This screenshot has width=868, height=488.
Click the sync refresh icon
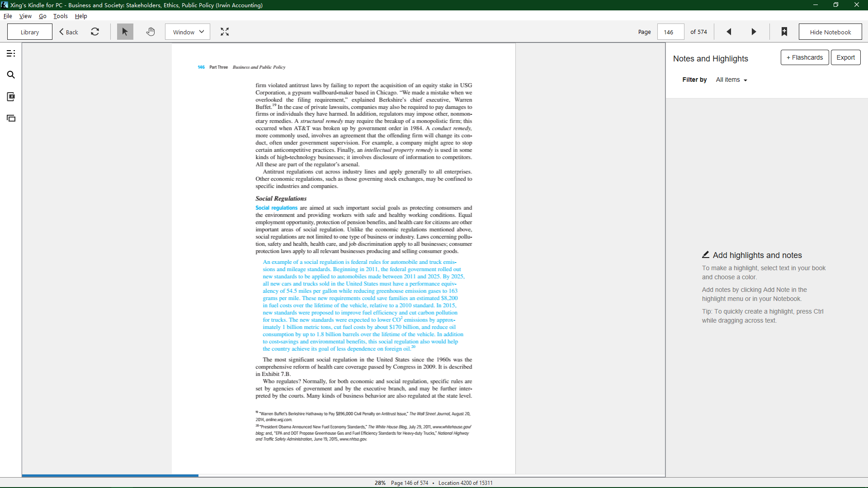pos(95,32)
